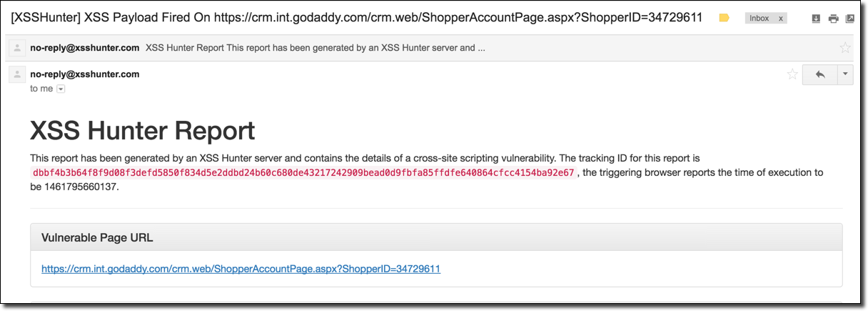Click the sender name in the expanded message
This screenshot has height=311, width=868.
pos(84,74)
